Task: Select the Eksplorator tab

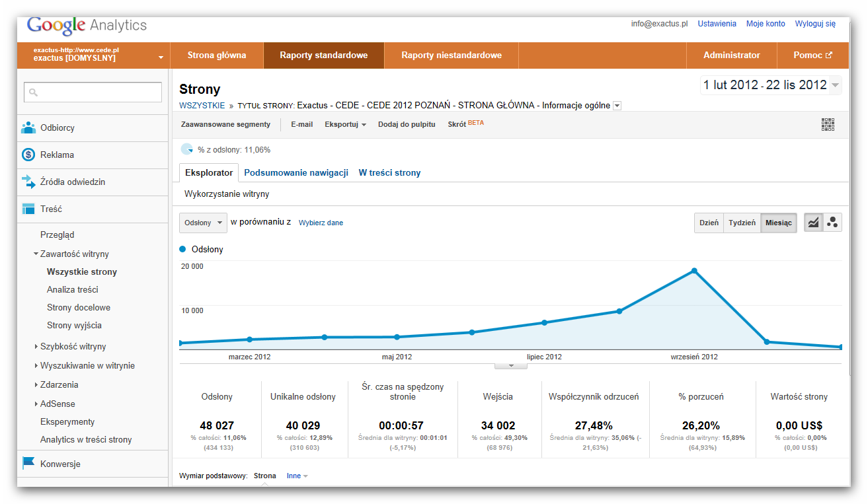Action: 209,172
